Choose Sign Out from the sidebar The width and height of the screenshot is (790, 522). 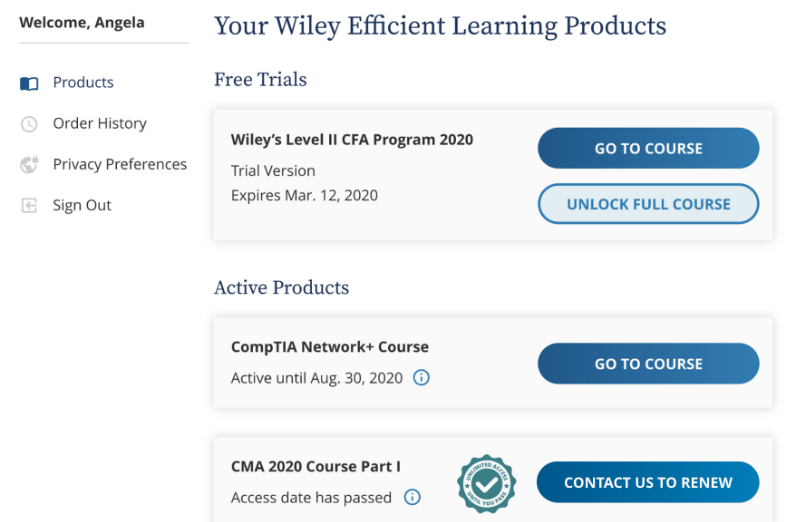pyautogui.click(x=82, y=205)
